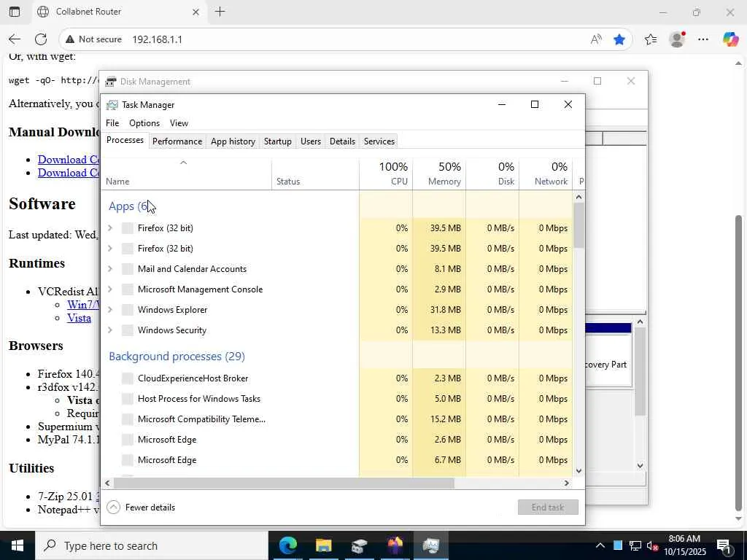
Task: Expand the Windows Explorer process
Action: pos(110,310)
